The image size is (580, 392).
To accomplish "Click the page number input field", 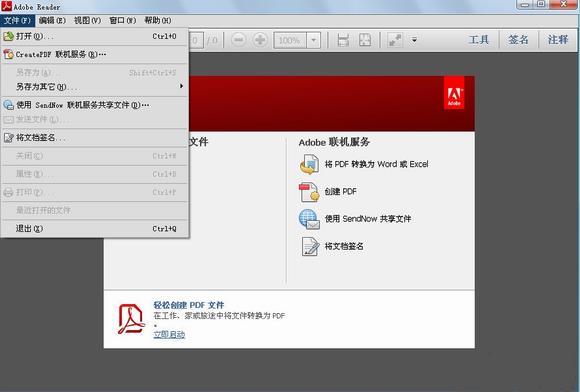I will coord(195,40).
